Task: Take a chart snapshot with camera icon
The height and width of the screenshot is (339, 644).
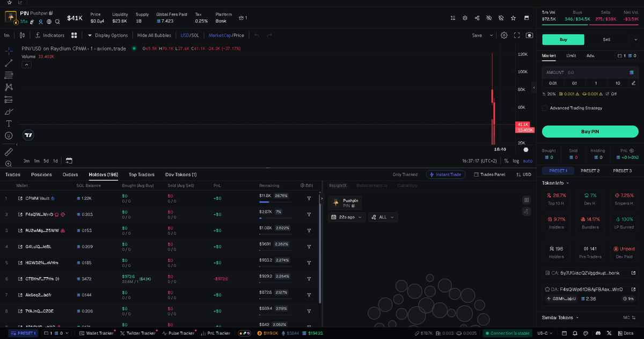Action: 530,35
